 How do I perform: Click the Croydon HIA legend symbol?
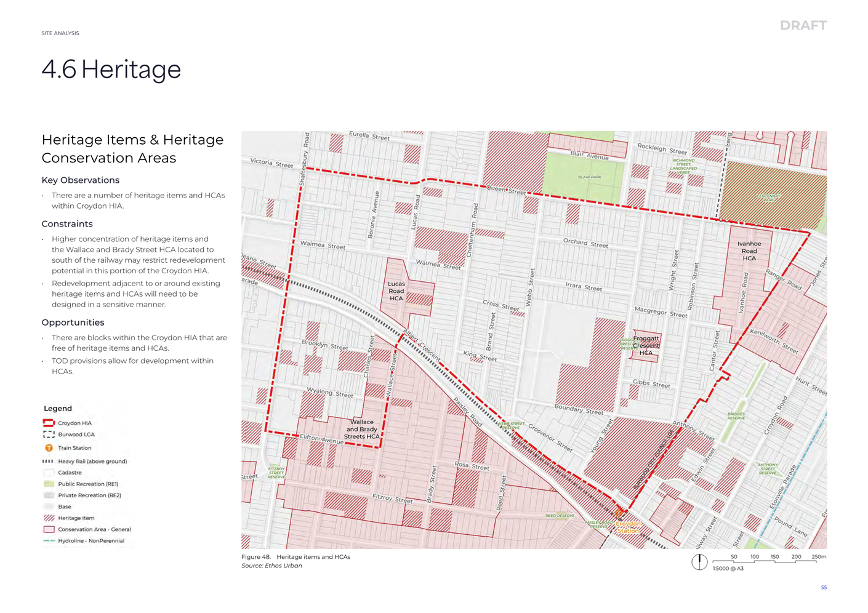49,423
